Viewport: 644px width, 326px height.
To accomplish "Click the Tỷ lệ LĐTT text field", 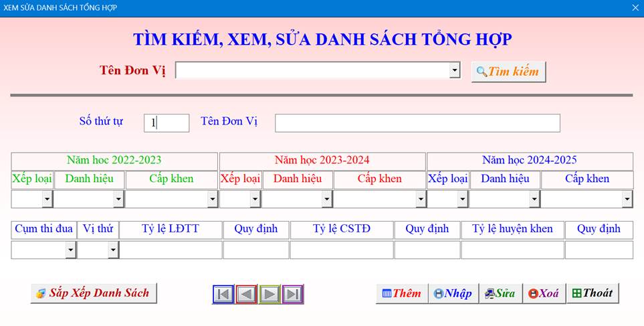I will [x=171, y=250].
